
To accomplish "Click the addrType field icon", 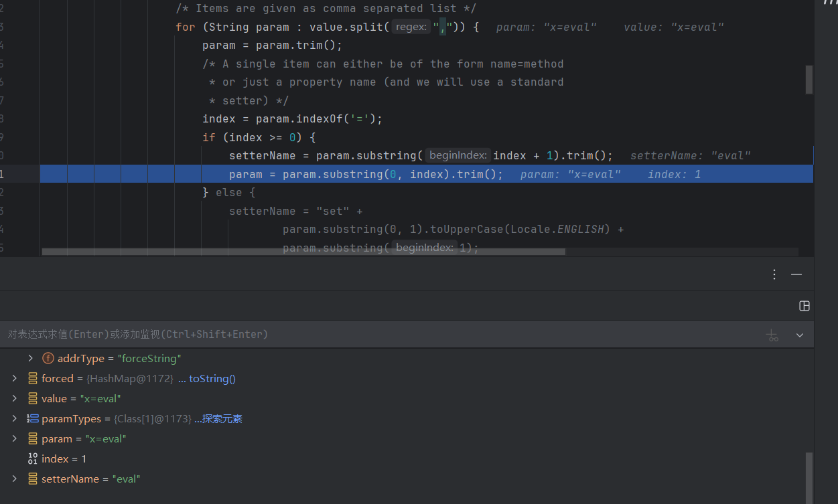I will pos(48,359).
